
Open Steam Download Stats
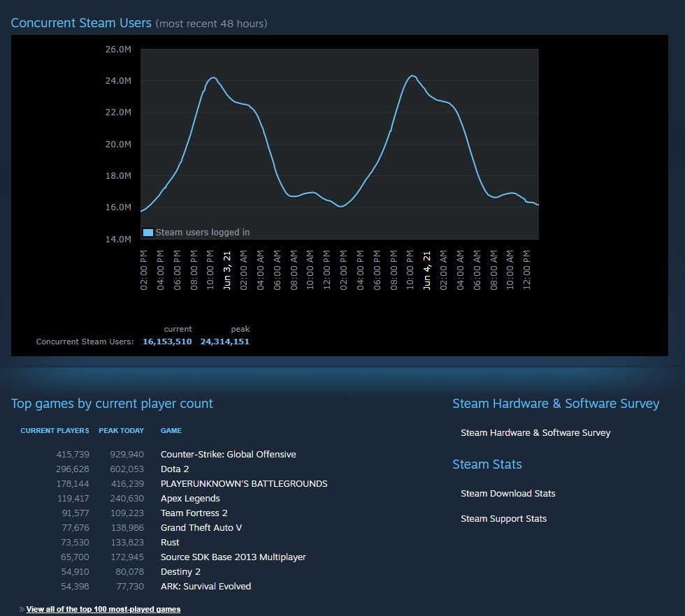point(508,493)
